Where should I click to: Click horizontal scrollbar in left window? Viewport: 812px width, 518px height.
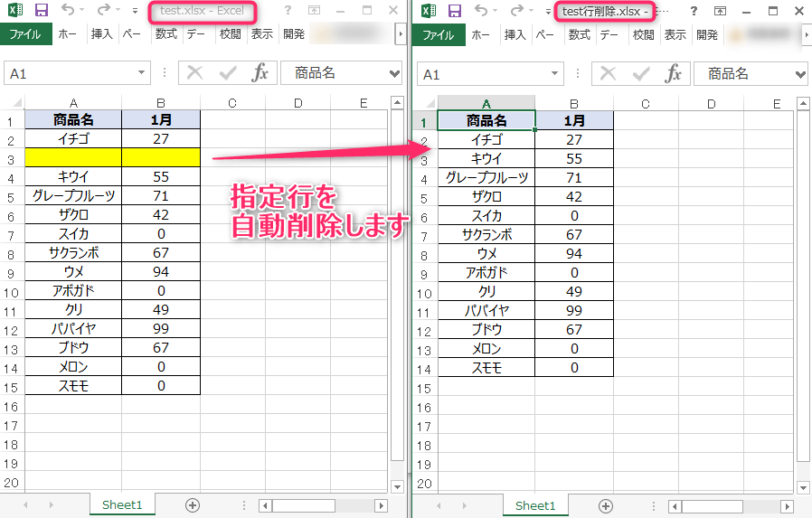pyautogui.click(x=316, y=505)
